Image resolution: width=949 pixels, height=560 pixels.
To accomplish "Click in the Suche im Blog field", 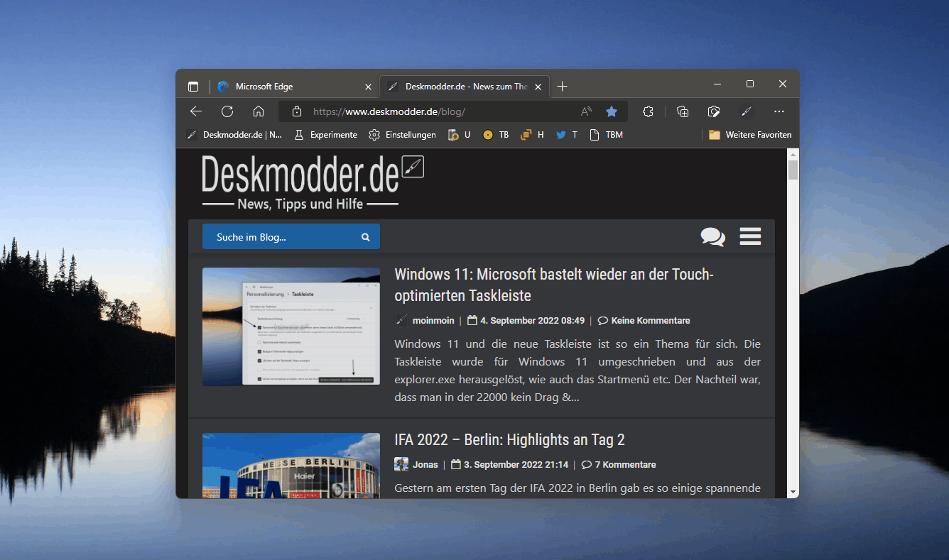I will (x=284, y=237).
